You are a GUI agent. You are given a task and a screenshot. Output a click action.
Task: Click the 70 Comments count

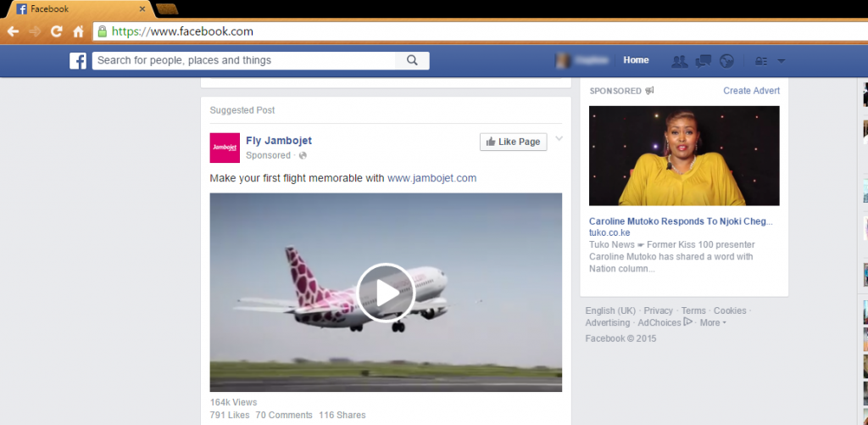click(x=284, y=415)
